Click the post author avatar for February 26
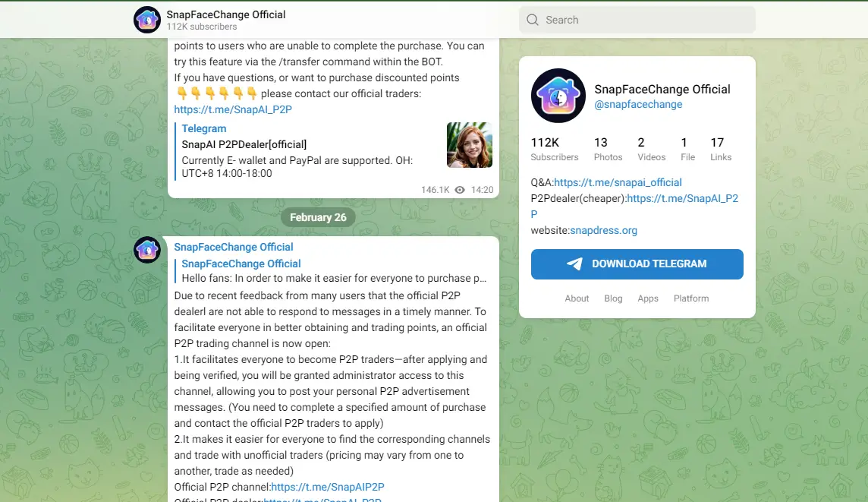Screen dimensions: 868x502 (147, 250)
